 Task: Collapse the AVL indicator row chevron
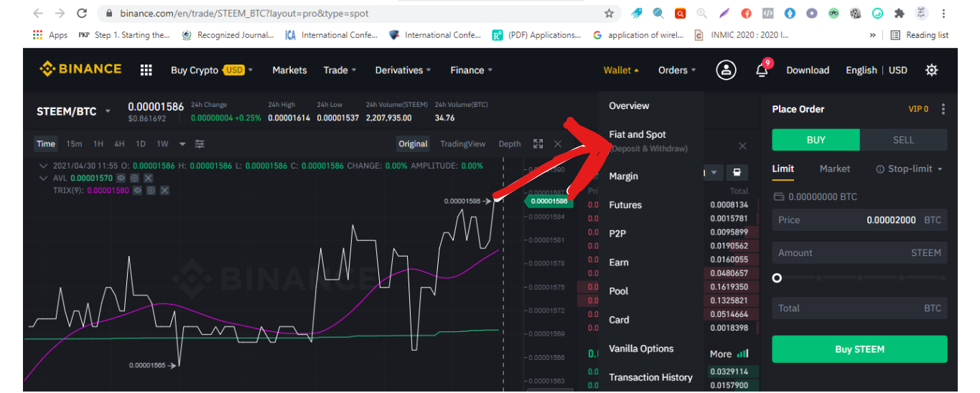(x=45, y=178)
